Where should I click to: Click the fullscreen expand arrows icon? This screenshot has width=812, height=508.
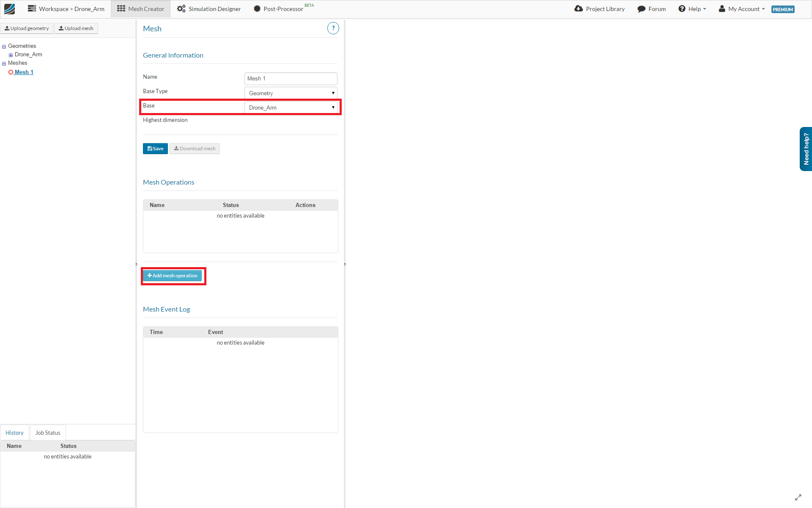pyautogui.click(x=798, y=497)
